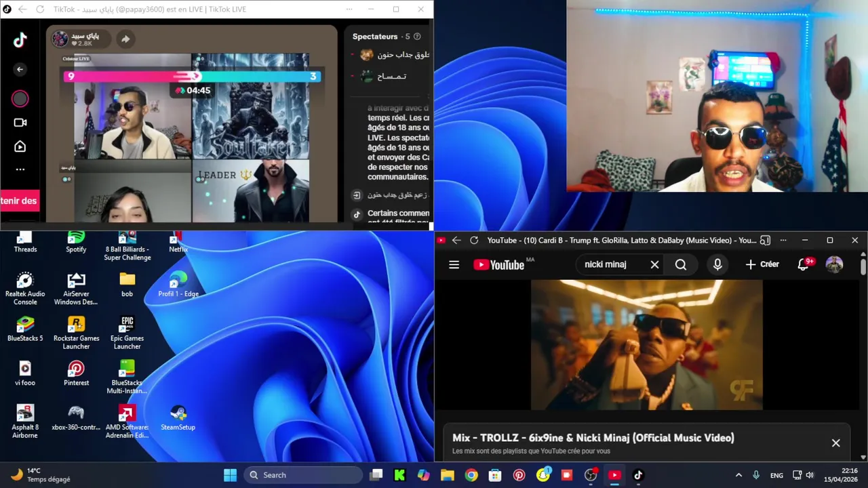Open Windows Start menu
This screenshot has height=488, width=868.
point(230,475)
